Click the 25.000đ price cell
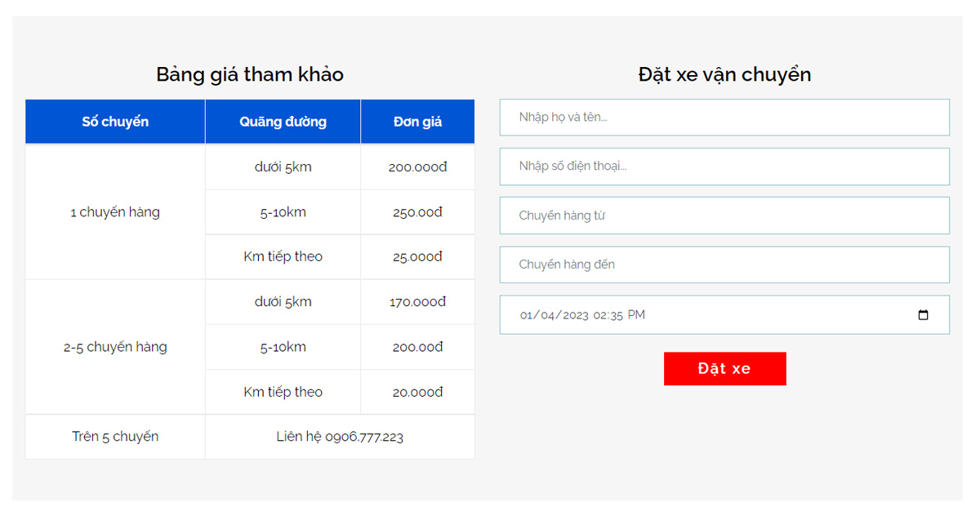The height and width of the screenshot is (511, 980). (x=417, y=257)
